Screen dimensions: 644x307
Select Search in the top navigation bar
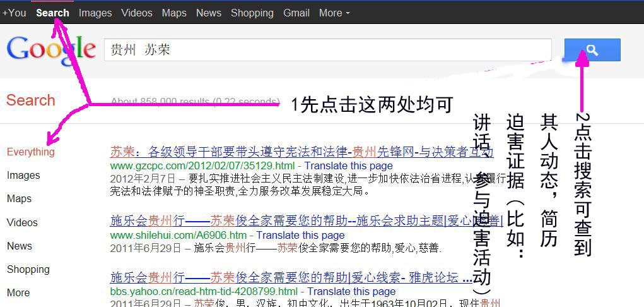tap(52, 13)
